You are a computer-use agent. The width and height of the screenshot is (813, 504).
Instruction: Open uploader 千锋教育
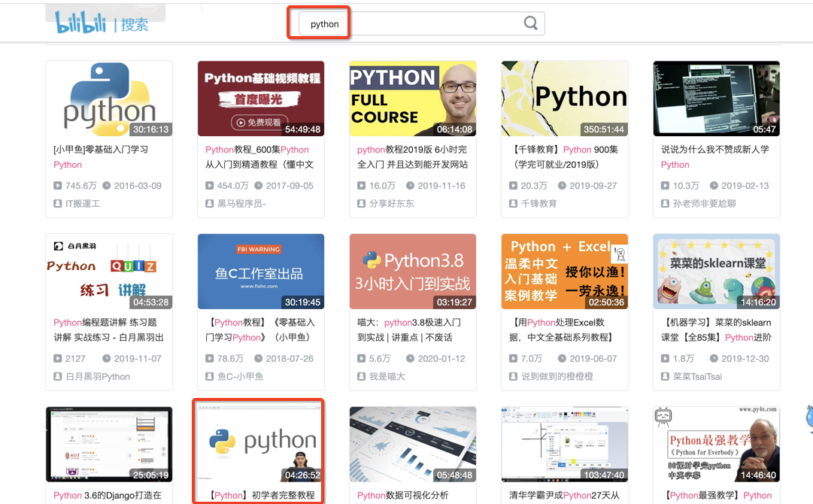538,204
